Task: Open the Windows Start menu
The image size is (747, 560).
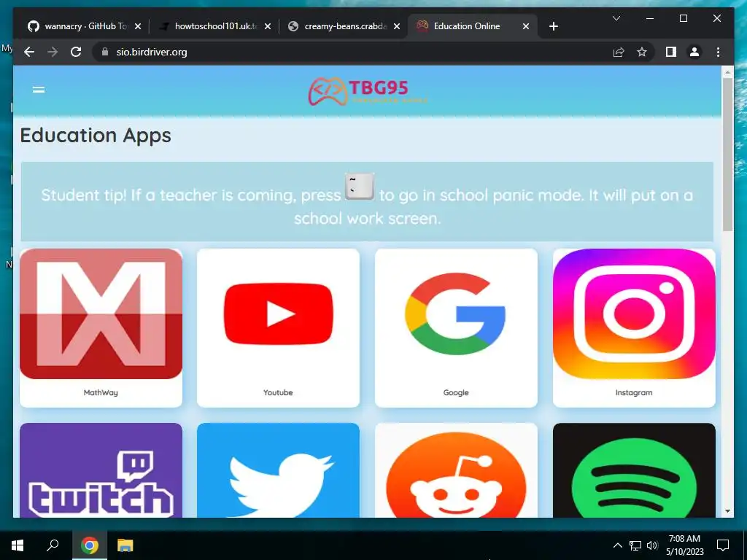Action: click(x=18, y=545)
